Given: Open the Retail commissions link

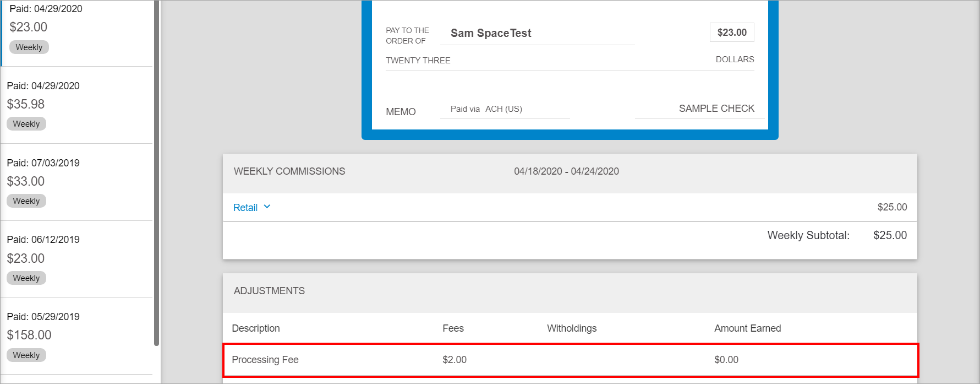Looking at the screenshot, I should [x=245, y=208].
